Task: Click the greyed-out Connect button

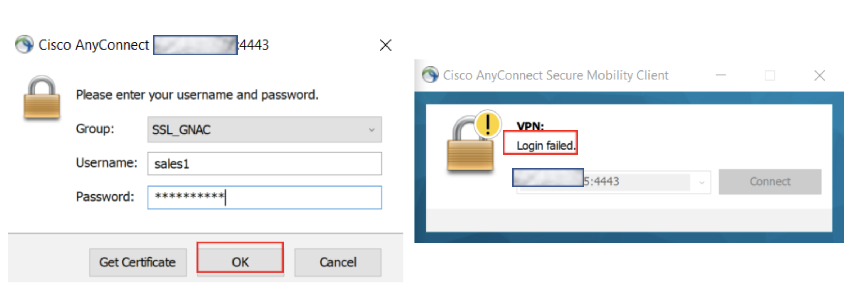Action: (x=770, y=182)
